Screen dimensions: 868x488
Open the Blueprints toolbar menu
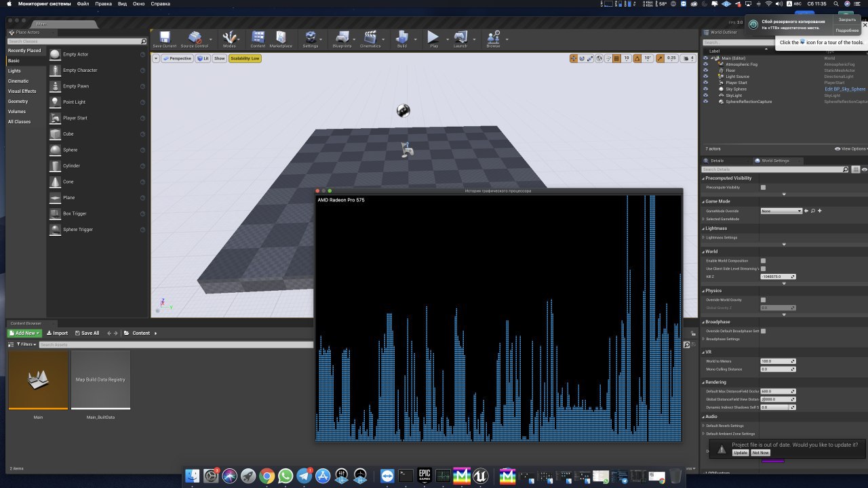coord(342,39)
